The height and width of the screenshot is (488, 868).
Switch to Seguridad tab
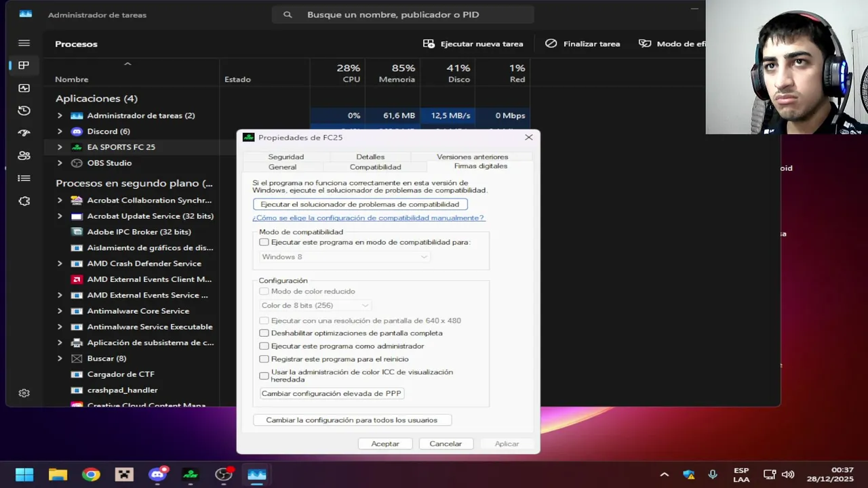point(285,157)
